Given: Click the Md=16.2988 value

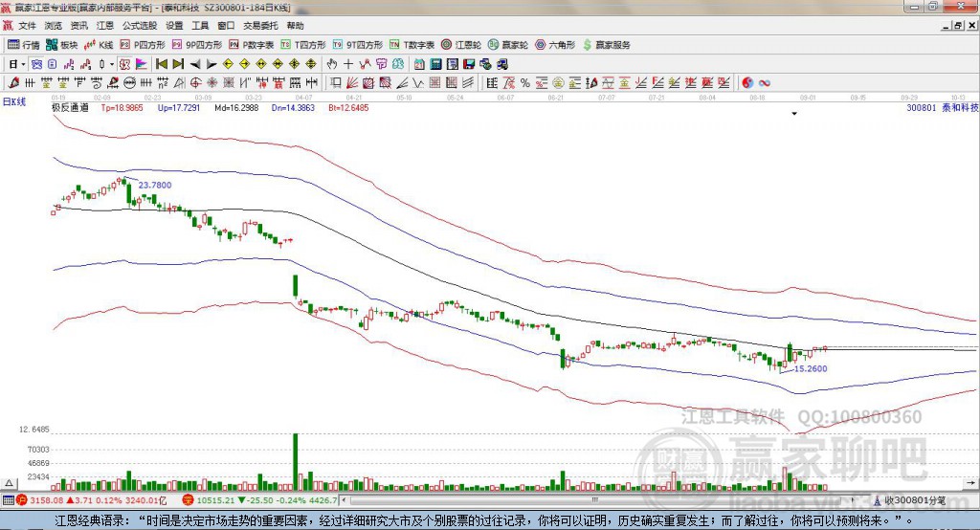Looking at the screenshot, I should [x=236, y=108].
